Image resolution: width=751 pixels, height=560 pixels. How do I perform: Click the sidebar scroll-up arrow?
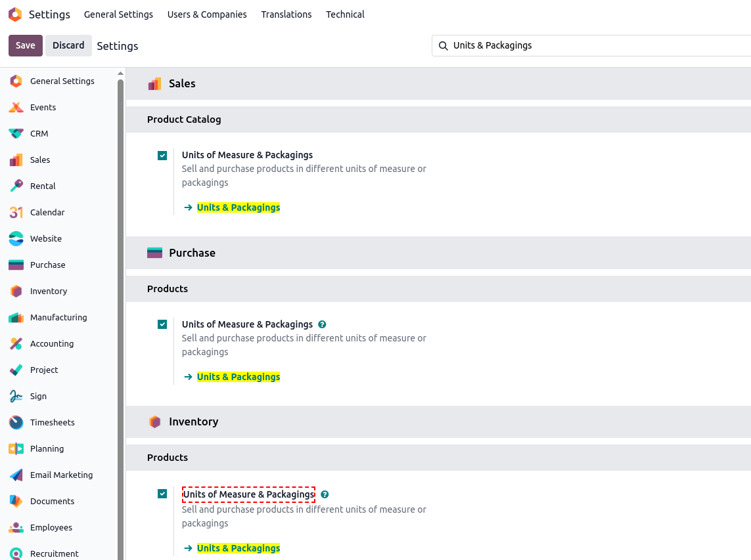120,74
